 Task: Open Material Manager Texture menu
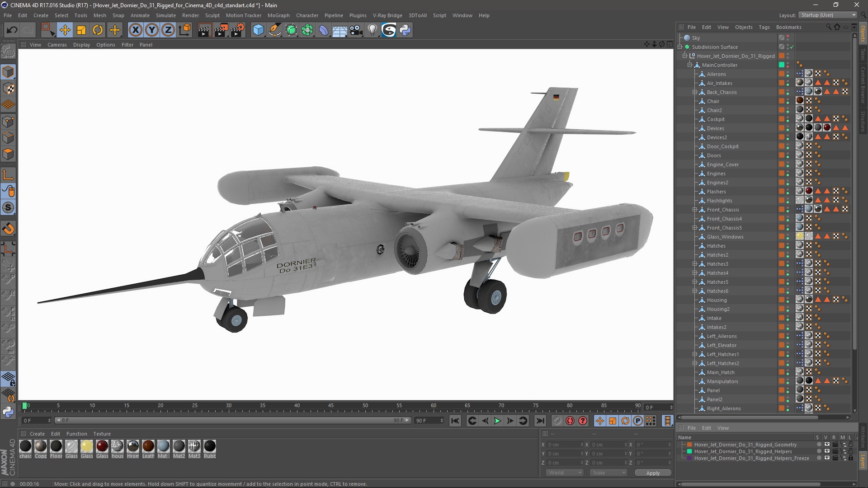coord(102,434)
